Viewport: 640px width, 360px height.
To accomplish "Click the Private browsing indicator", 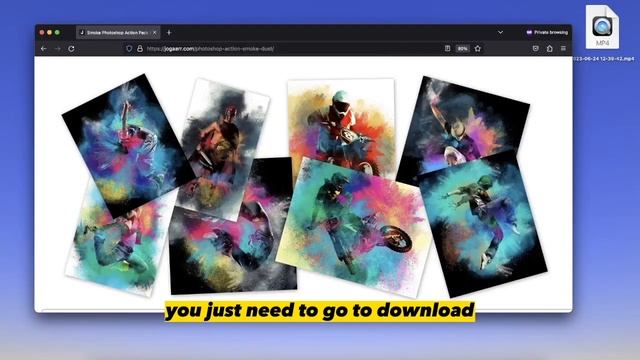I will pos(547,32).
